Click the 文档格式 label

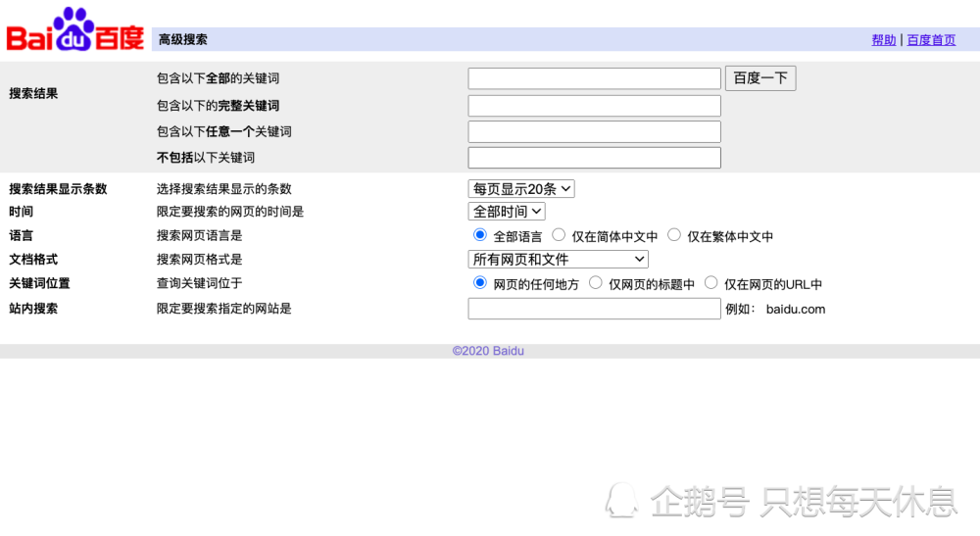[x=33, y=260]
